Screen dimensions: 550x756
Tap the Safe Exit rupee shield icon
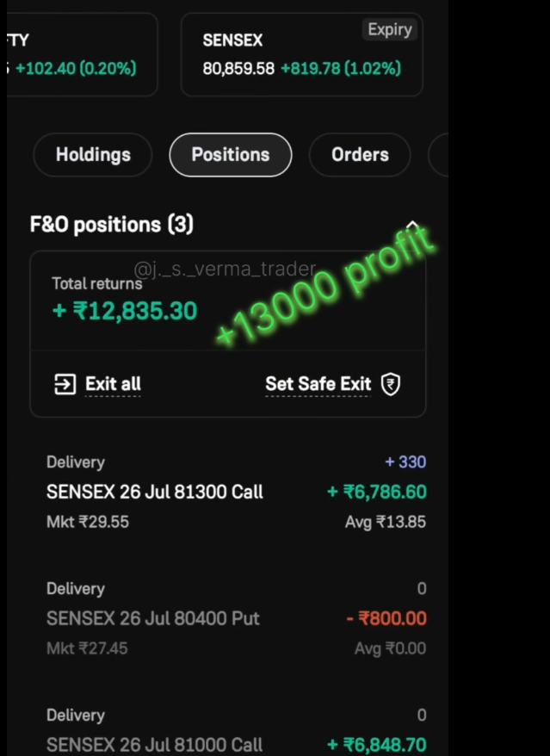click(x=391, y=384)
